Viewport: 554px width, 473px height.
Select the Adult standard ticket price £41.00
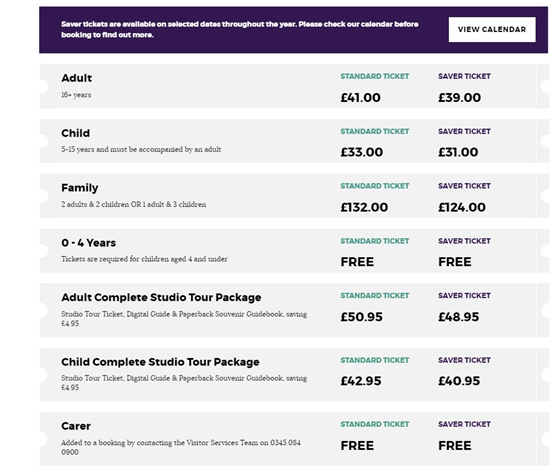[x=360, y=97]
